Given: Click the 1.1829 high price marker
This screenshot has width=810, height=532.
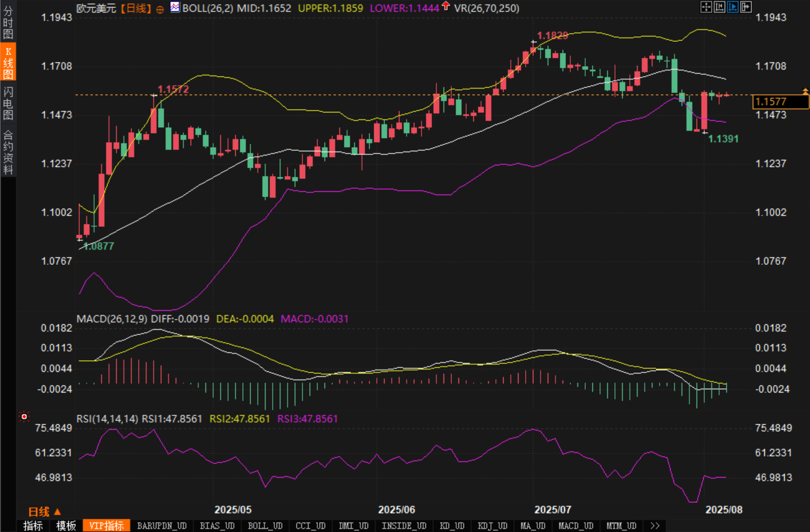Looking at the screenshot, I should pyautogui.click(x=553, y=36).
